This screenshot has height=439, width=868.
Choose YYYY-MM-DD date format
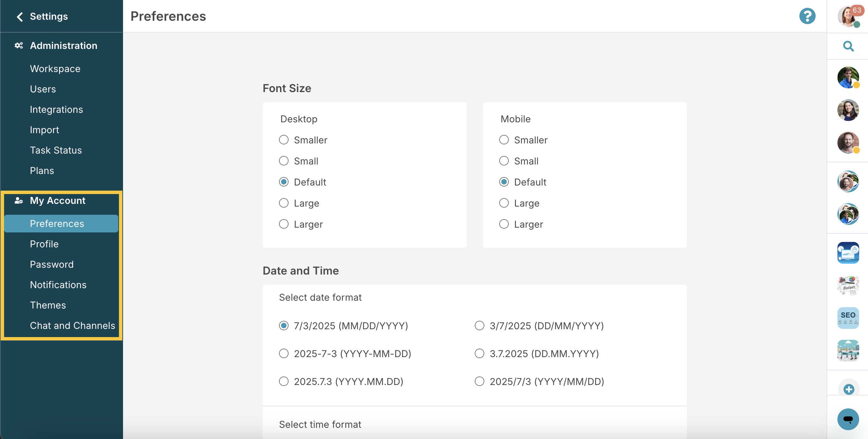pyautogui.click(x=284, y=354)
